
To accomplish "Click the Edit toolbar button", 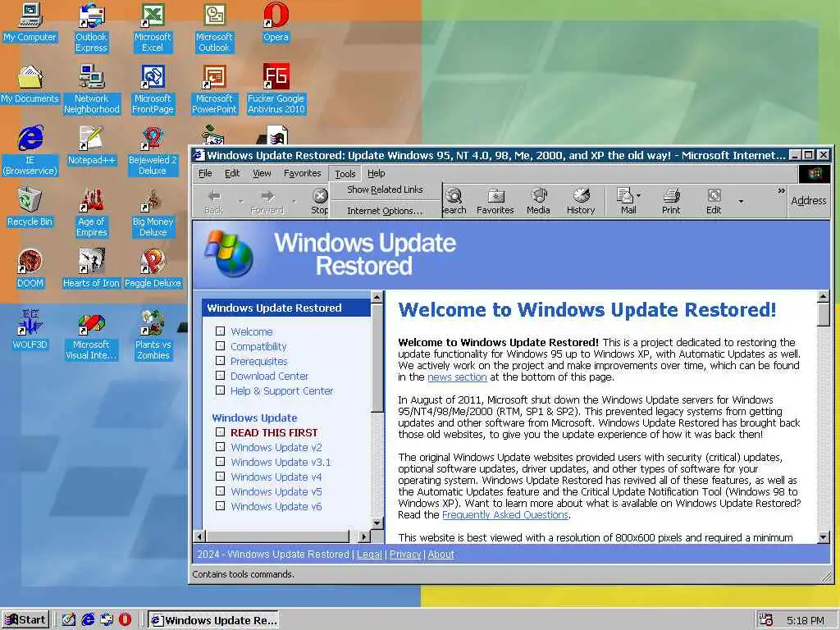I will click(714, 202).
